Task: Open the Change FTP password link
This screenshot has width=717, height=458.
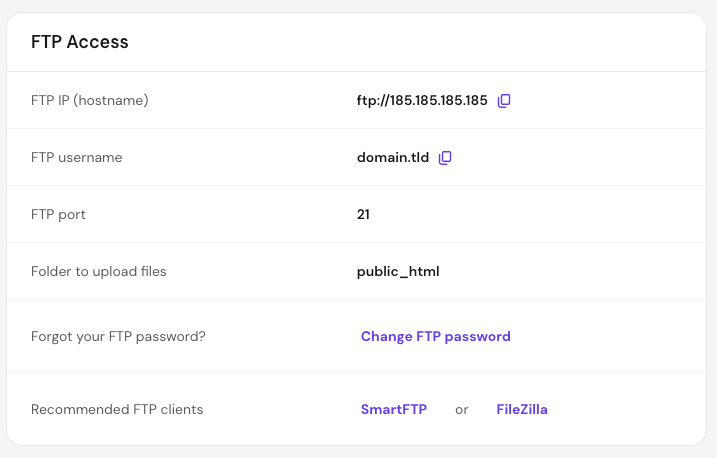Action: click(435, 336)
